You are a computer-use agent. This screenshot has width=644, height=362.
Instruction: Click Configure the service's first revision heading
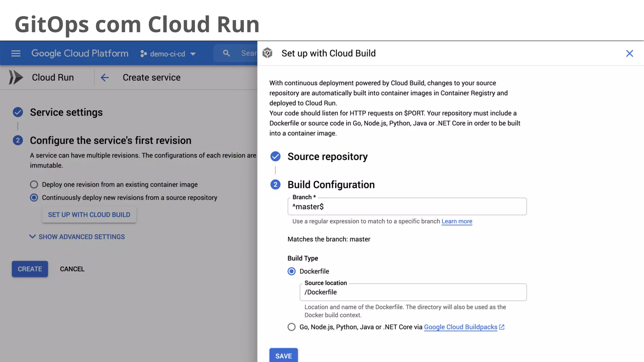pos(111,140)
